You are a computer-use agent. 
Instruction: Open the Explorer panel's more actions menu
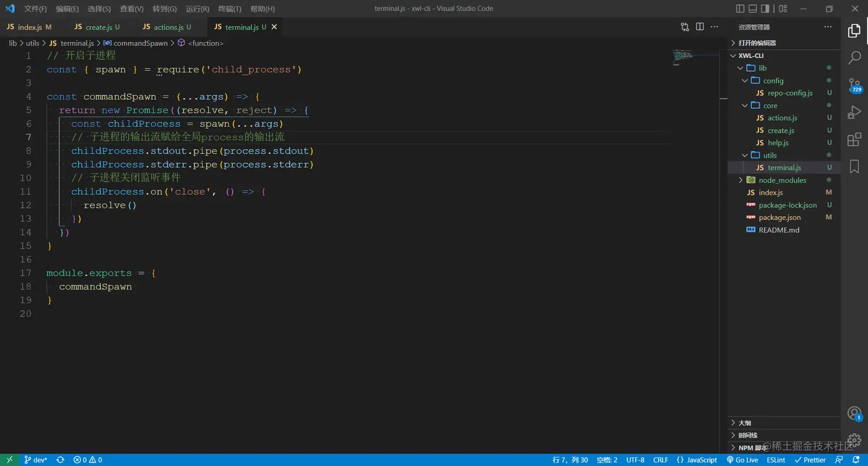coord(827,26)
